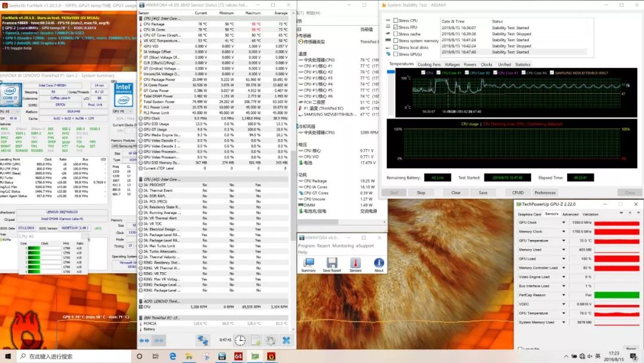Launch Microsoft Edge from the taskbar
Viewport: 644px width, 363px height.
[172, 356]
